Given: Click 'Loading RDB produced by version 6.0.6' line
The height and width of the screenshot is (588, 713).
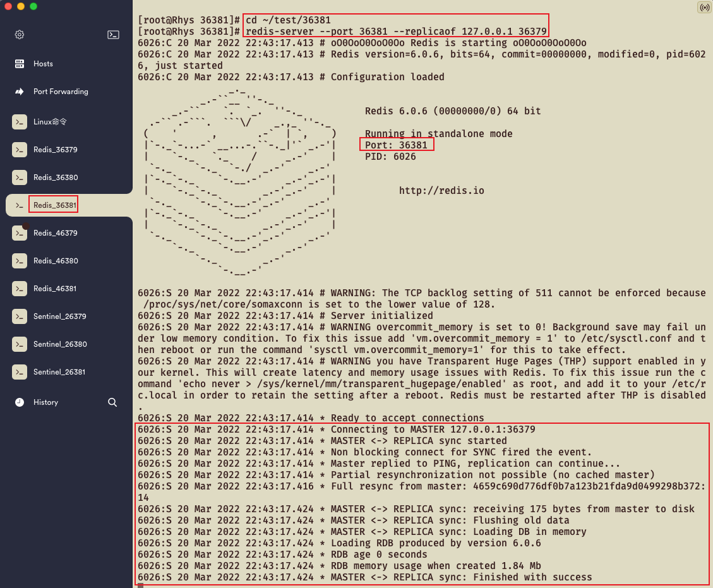Looking at the screenshot, I should tap(339, 543).
